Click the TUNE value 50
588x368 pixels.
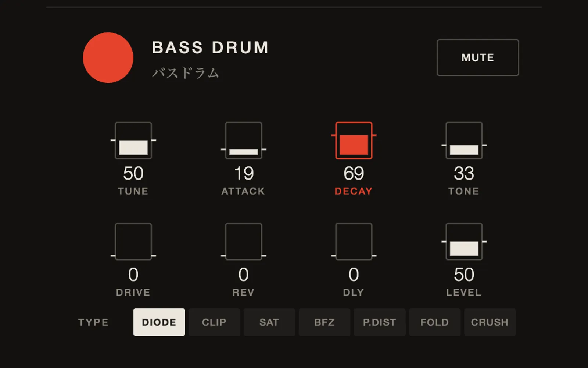click(133, 173)
